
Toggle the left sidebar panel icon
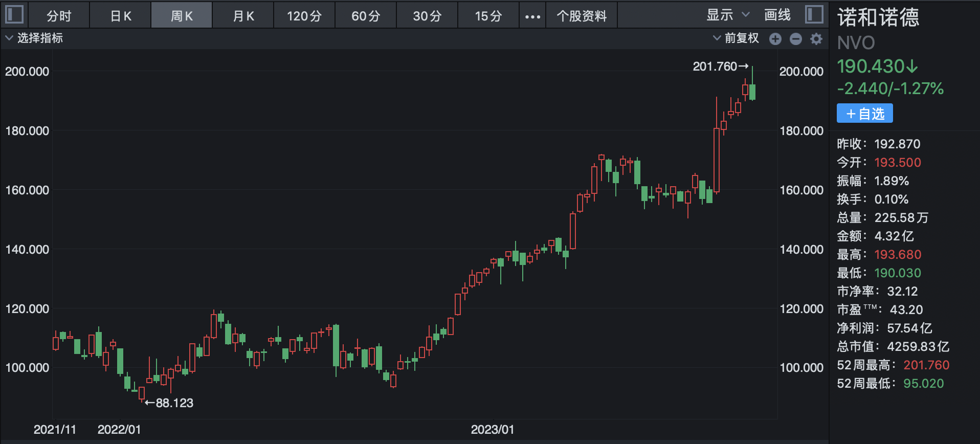[14, 14]
